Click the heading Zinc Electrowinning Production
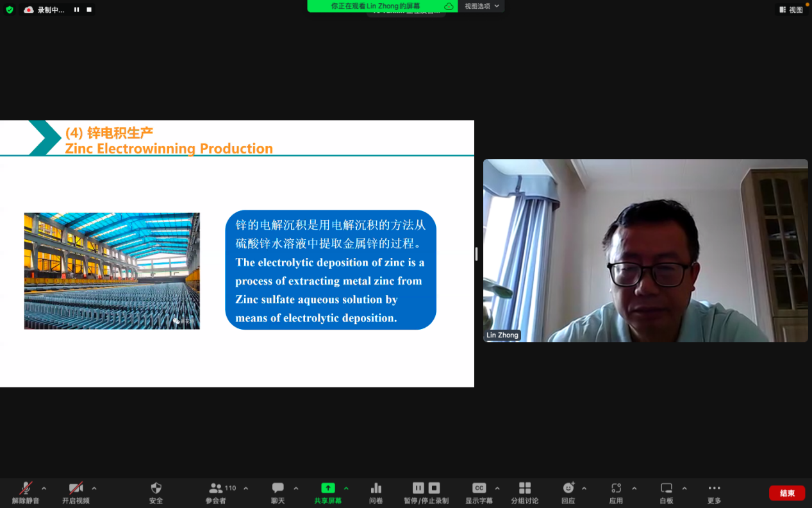812x508 pixels. click(x=169, y=149)
